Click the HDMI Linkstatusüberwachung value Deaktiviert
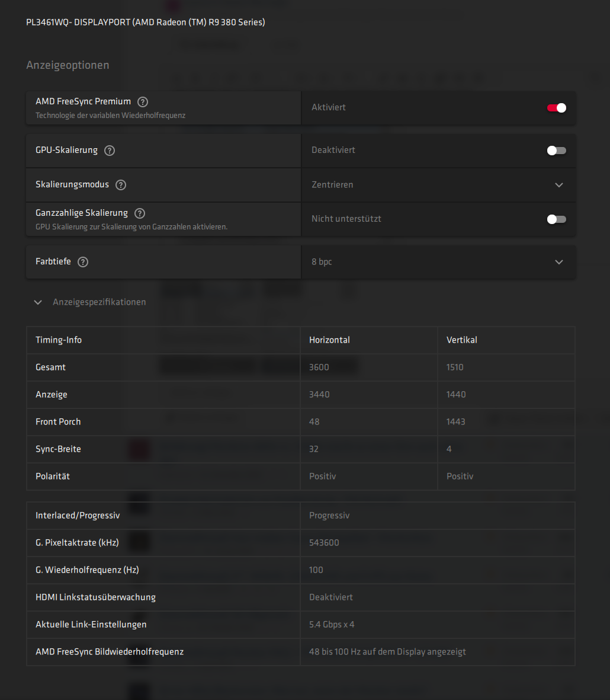 [331, 597]
